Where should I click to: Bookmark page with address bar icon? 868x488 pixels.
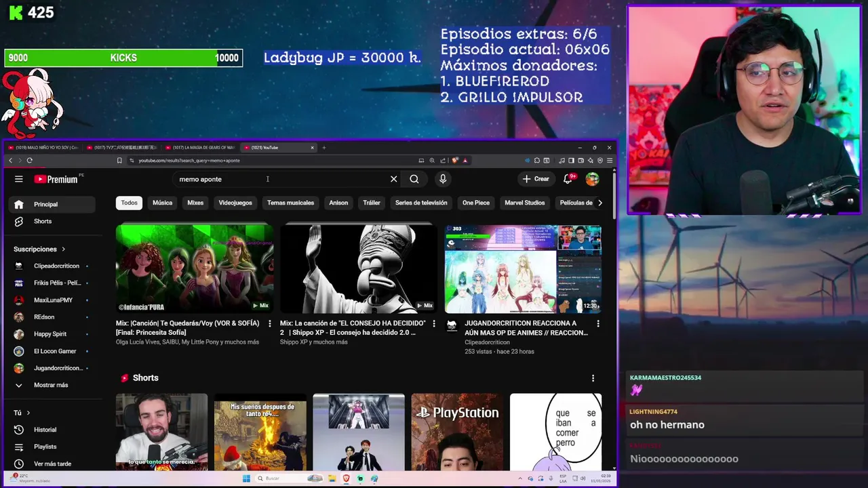[x=119, y=161]
